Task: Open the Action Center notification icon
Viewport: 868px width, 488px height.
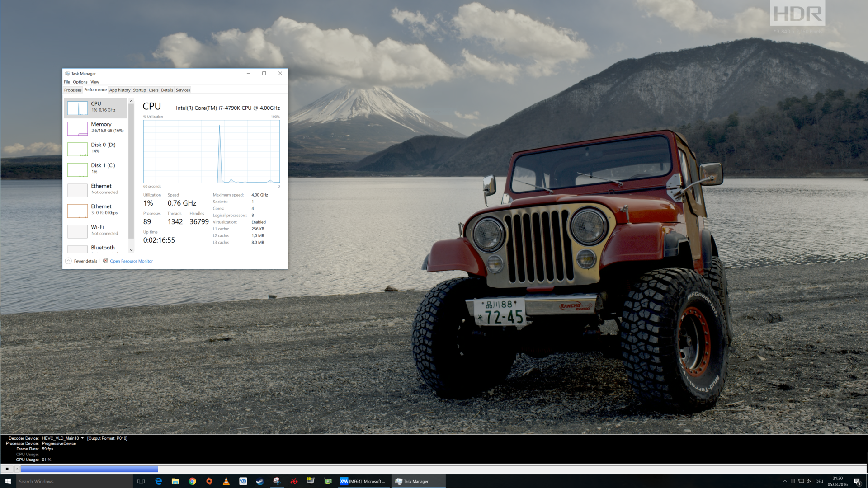Action: [857, 481]
